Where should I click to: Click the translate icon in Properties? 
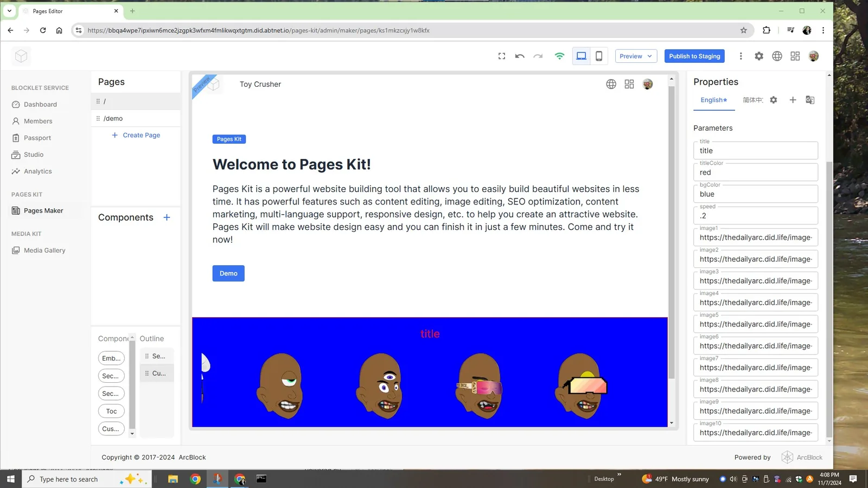click(810, 100)
